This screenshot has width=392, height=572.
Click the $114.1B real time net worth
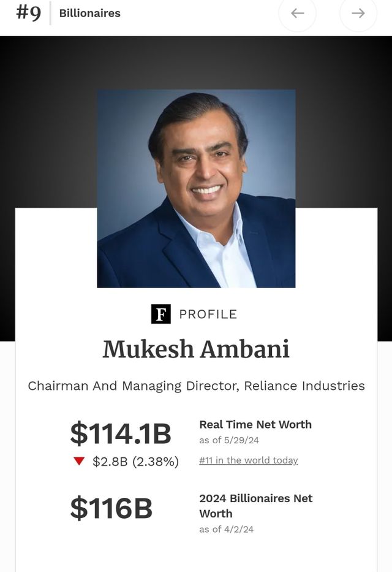point(121,433)
